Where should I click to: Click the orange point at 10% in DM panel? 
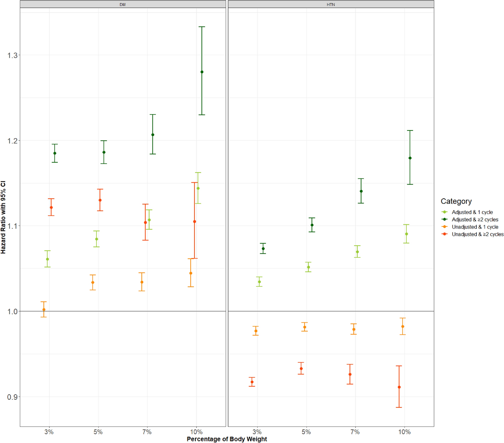[191, 273]
